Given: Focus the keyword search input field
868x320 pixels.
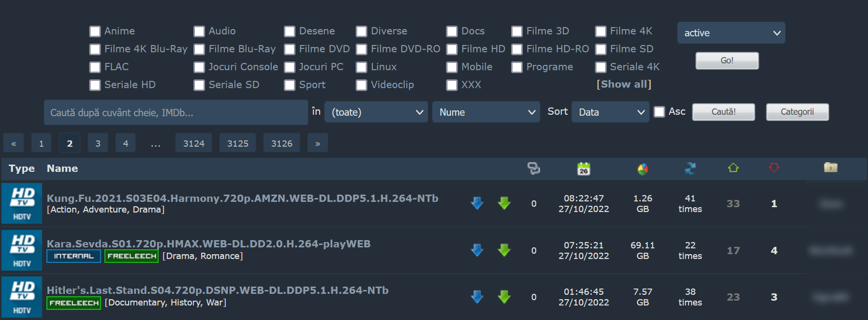Looking at the screenshot, I should click(176, 112).
